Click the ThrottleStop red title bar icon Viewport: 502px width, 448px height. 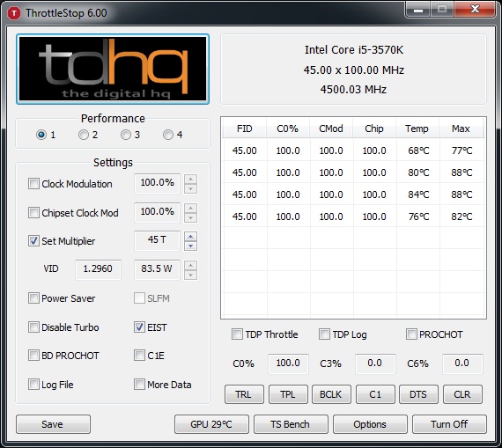tap(14, 13)
